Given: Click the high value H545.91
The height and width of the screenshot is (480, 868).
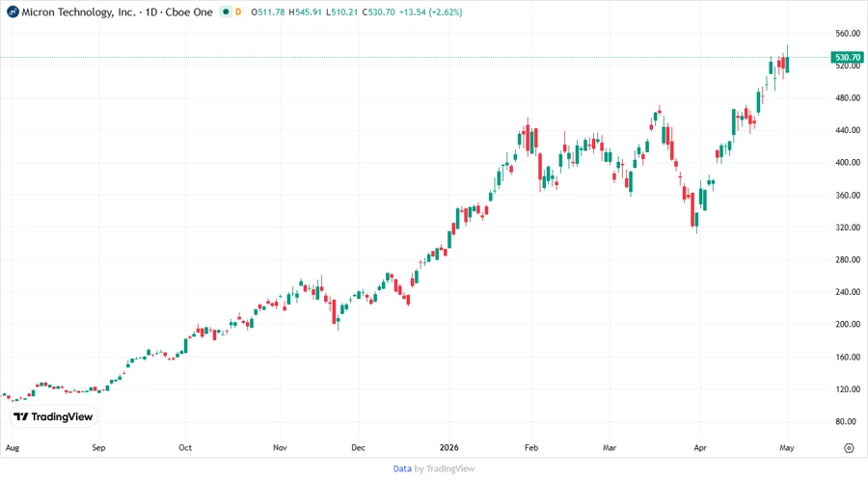Looking at the screenshot, I should (305, 12).
